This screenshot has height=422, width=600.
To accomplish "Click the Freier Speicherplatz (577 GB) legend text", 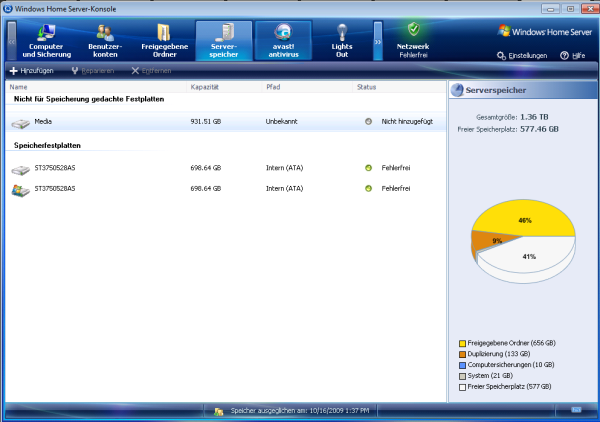I will pos(509,387).
